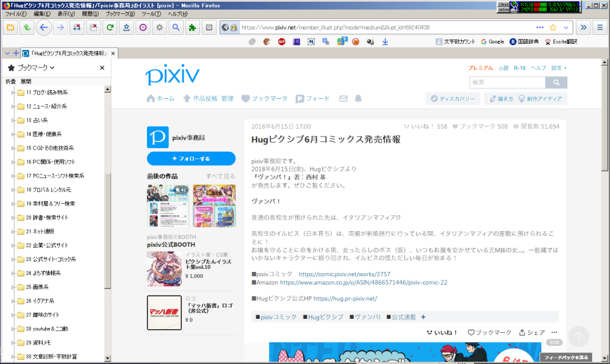
Task: Open a new tab with the plus icon
Action: [x=16, y=53]
